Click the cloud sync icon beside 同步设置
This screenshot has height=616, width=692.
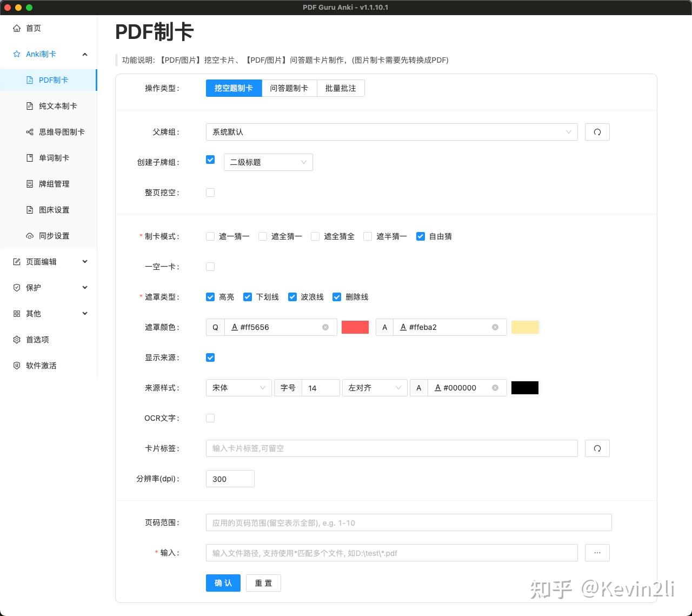click(30, 236)
